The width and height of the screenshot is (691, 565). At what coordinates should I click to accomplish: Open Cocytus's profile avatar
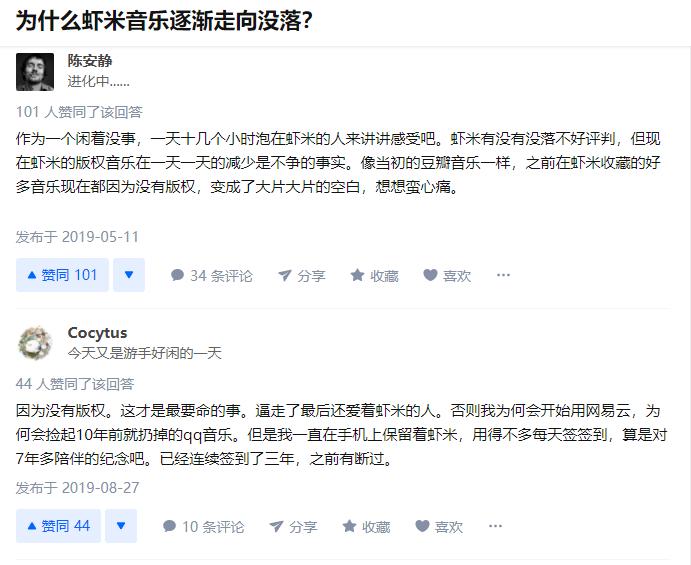coord(36,343)
